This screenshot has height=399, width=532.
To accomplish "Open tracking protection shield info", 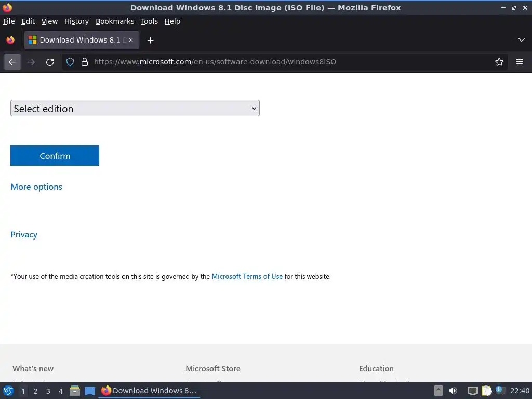I will [x=70, y=62].
